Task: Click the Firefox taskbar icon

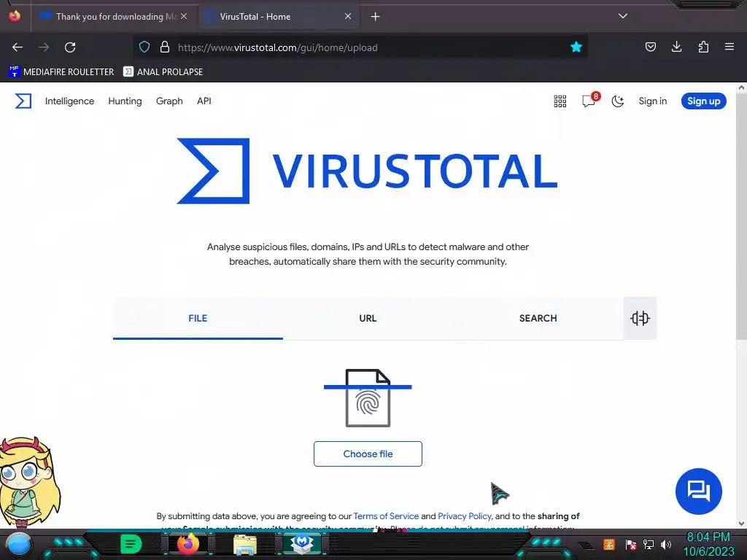Action: 187,544
